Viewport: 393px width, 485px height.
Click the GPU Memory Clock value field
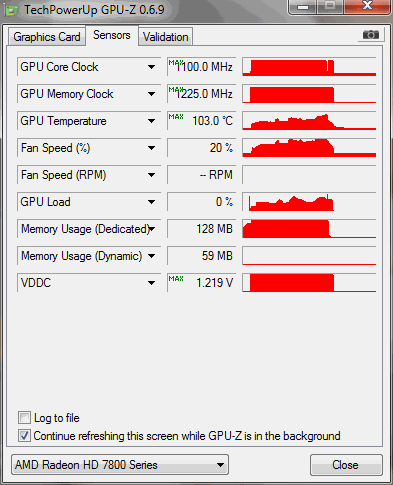click(x=202, y=94)
